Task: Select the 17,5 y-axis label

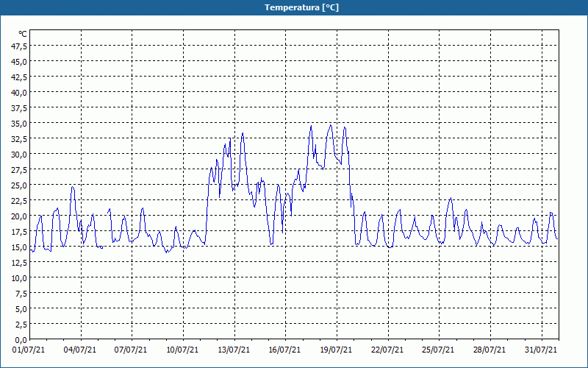Action: point(20,232)
